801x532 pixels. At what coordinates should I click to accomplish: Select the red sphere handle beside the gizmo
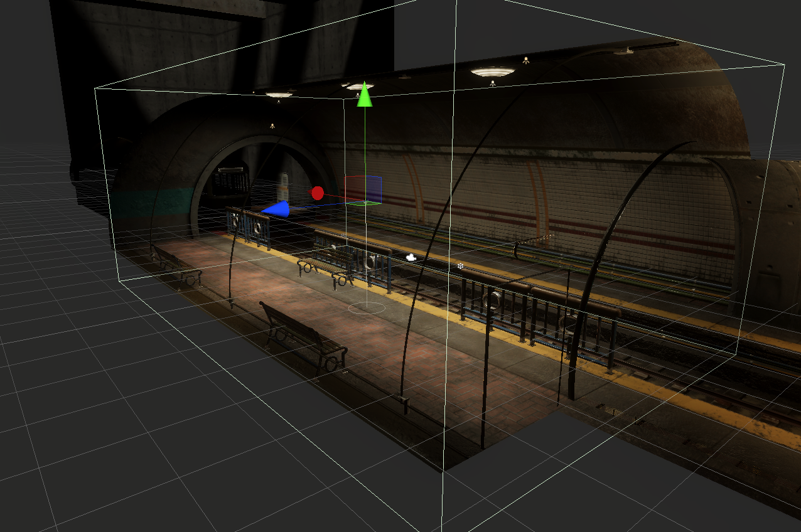317,193
